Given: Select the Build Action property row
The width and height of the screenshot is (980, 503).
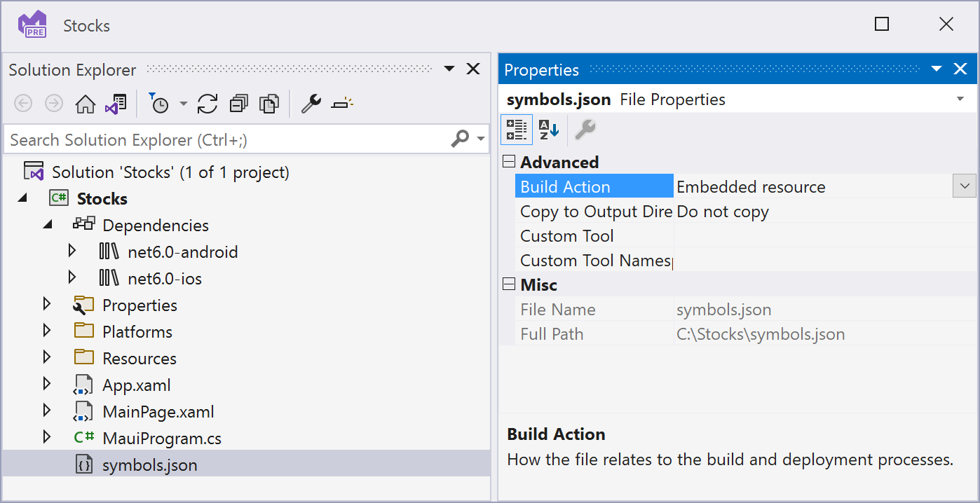Looking at the screenshot, I should point(595,187).
